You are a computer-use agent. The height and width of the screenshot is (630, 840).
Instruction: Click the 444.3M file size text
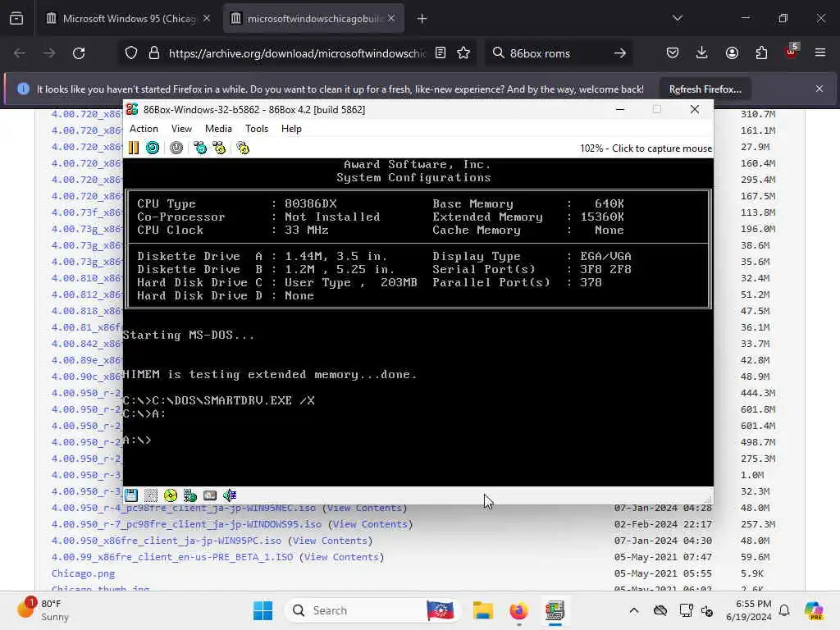[x=758, y=393]
